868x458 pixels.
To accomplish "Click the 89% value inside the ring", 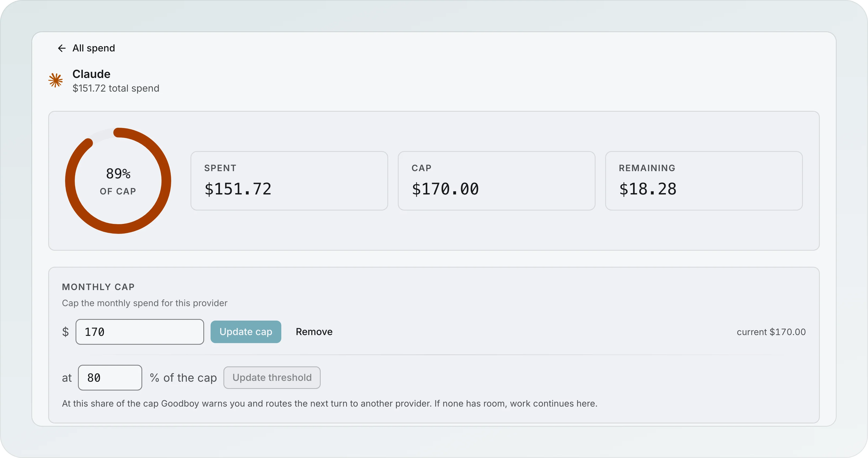I will 118,174.
